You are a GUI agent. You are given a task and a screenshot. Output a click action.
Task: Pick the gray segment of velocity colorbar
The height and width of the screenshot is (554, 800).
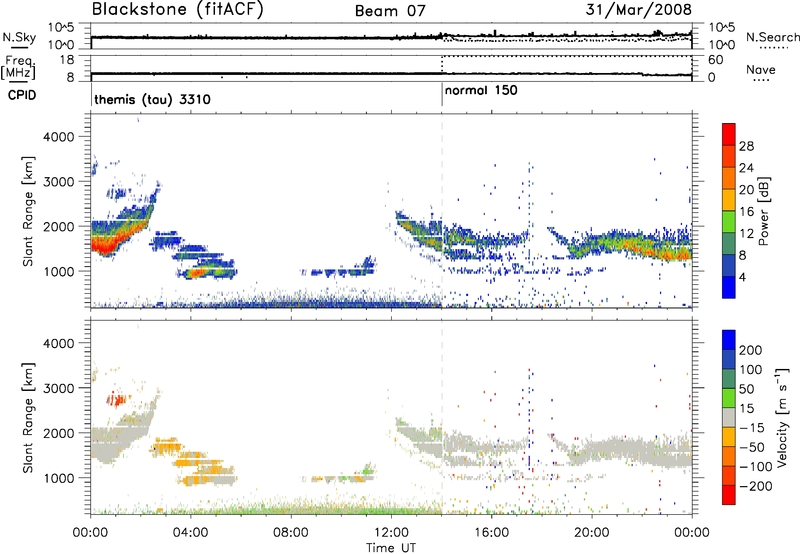(729, 417)
